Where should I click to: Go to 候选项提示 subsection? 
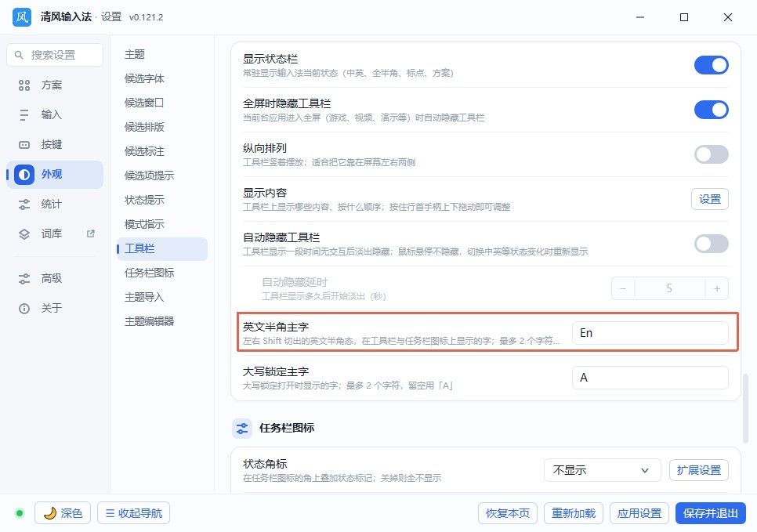161,176
